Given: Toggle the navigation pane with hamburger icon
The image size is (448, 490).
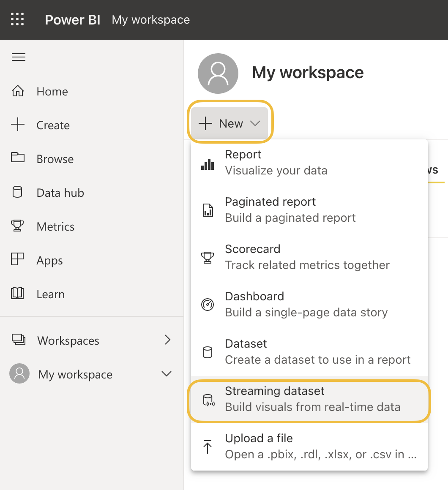Looking at the screenshot, I should (18, 57).
